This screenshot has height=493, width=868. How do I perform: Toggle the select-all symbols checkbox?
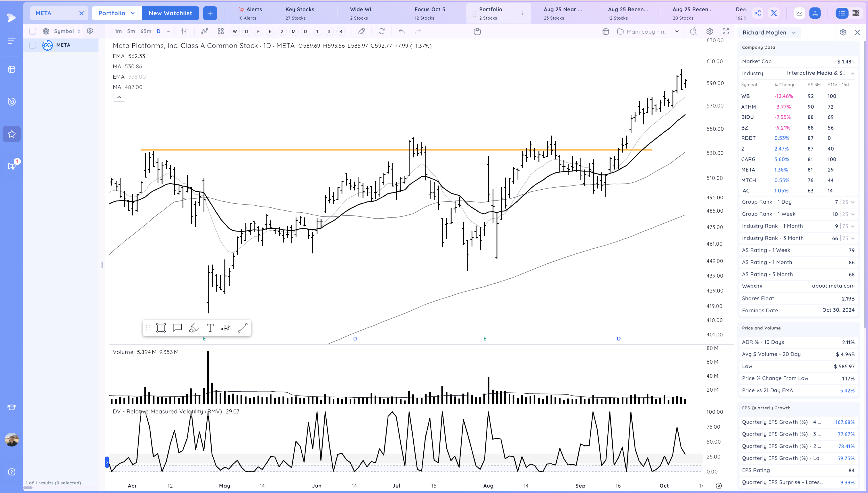pyautogui.click(x=33, y=31)
